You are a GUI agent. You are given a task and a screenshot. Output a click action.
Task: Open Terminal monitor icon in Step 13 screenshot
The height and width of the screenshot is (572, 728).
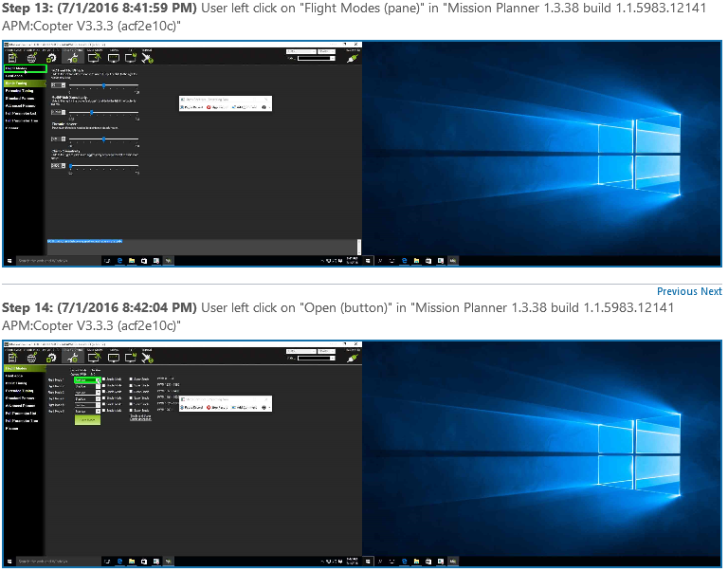click(114, 58)
